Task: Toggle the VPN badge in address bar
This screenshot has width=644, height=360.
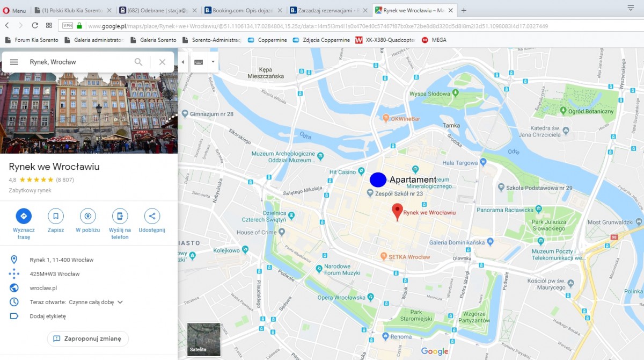Action: point(68,25)
